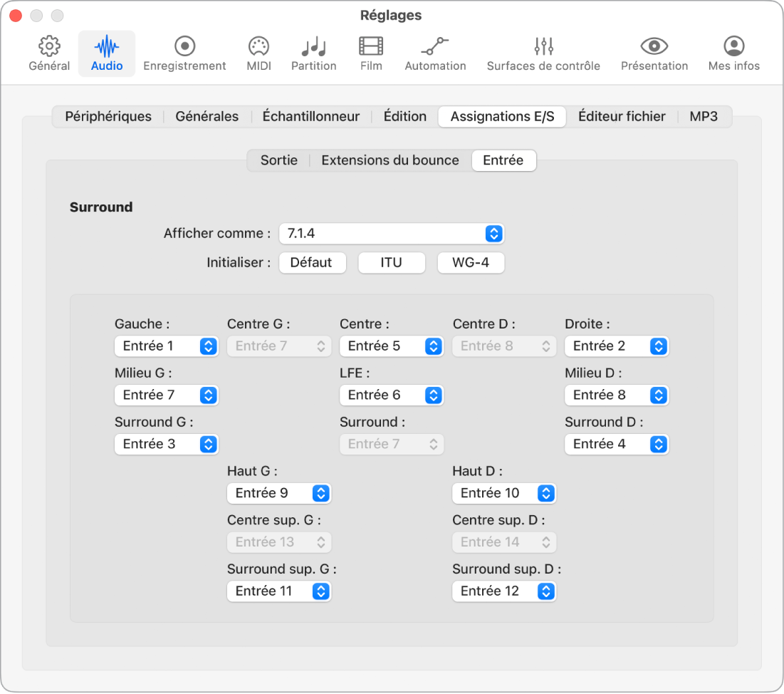The image size is (784, 694).
Task: Open the Haut G Entrée 9 dropdown
Action: 278,493
